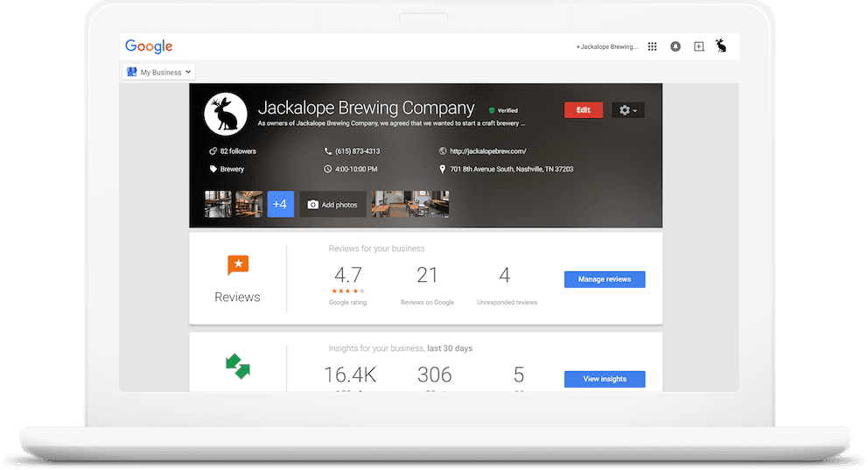The width and height of the screenshot is (868, 470).
Task: Click the Jackalope Brewing Company title
Action: (x=366, y=108)
